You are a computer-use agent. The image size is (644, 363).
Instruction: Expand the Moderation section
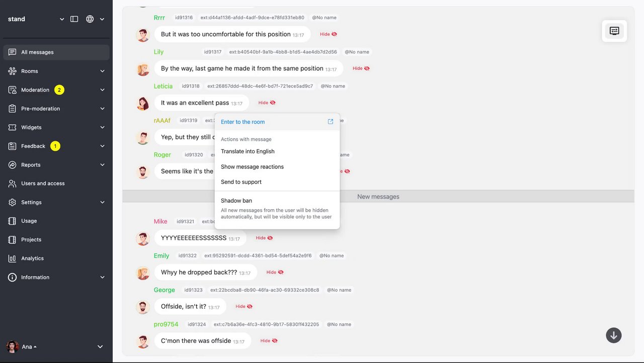tap(56, 90)
